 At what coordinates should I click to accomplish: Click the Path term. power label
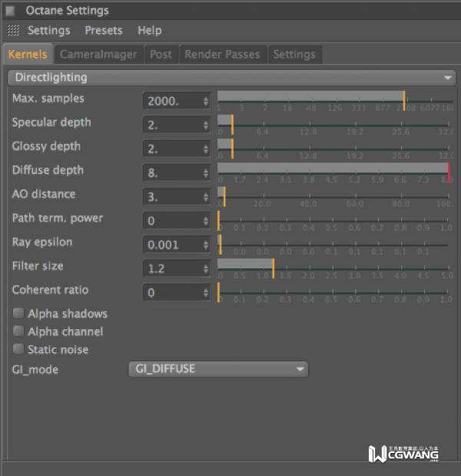tap(58, 218)
